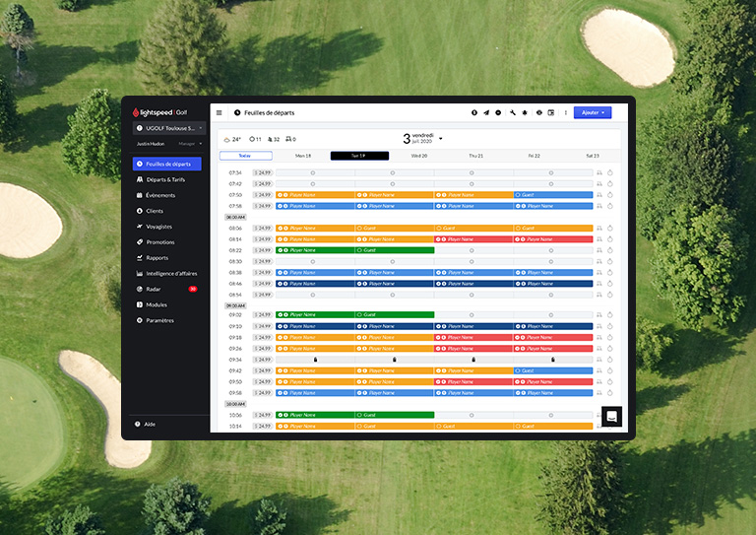756x535 pixels.
Task: Open the date picker dropdown arrow
Action: pyautogui.click(x=440, y=138)
